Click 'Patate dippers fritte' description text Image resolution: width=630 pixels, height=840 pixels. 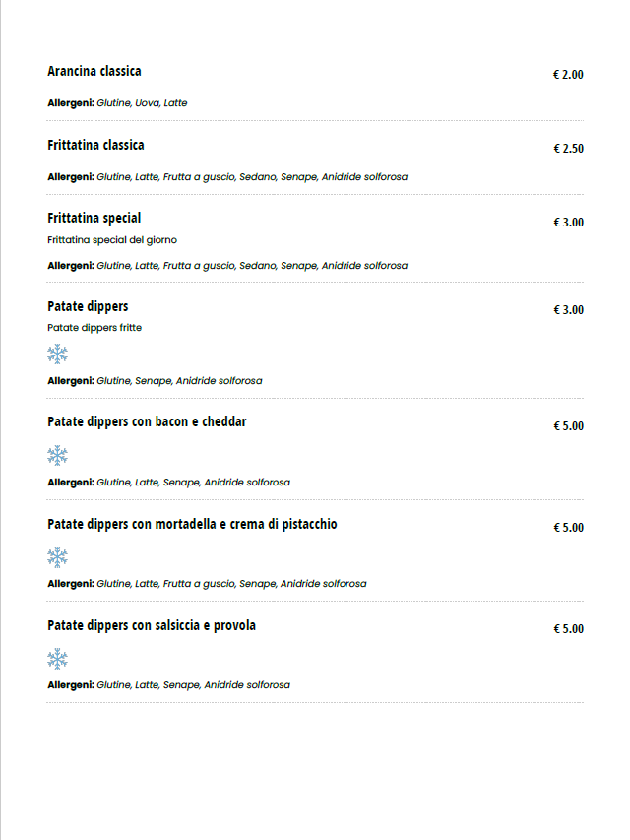[x=94, y=328]
